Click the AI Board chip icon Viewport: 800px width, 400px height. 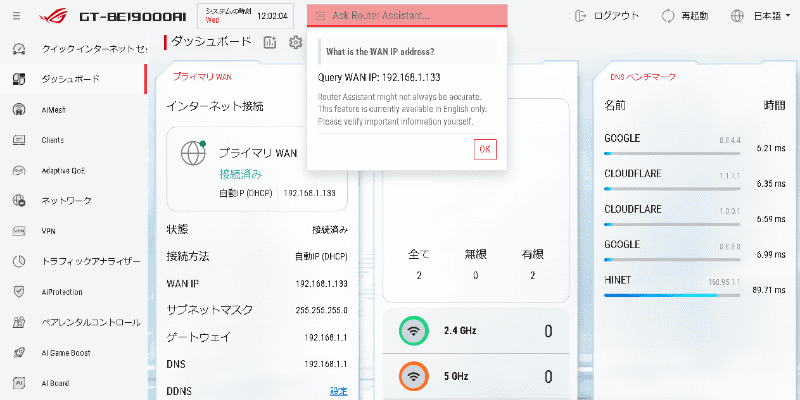pyautogui.click(x=19, y=383)
